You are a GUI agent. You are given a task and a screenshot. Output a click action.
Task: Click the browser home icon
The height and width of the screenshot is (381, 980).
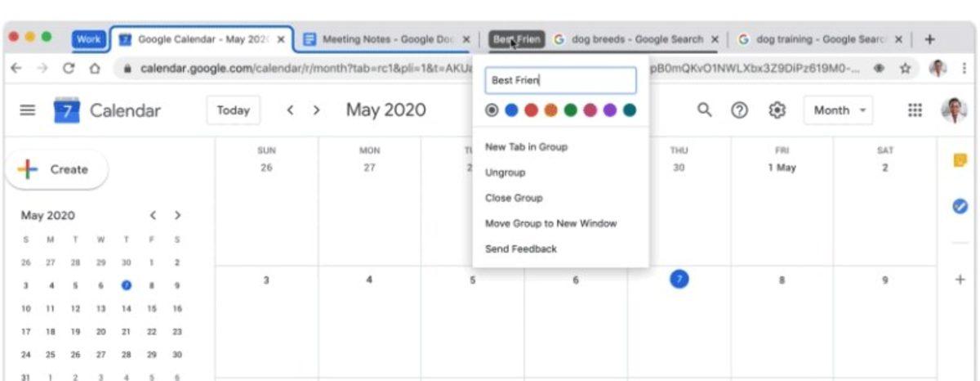coord(95,69)
